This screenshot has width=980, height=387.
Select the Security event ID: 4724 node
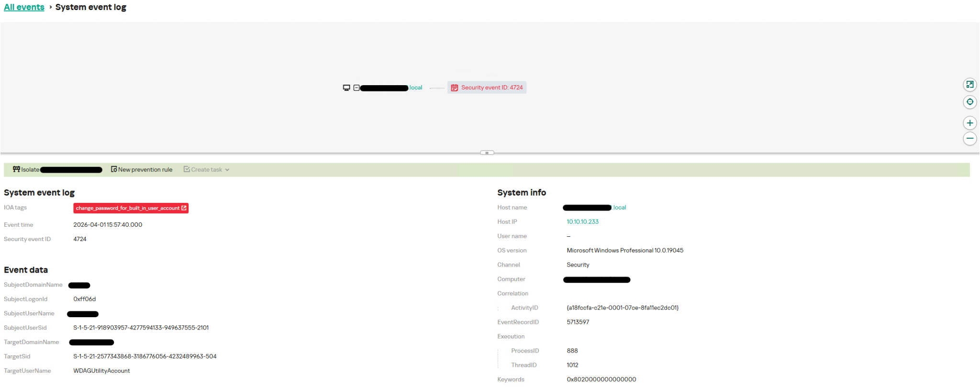pos(487,88)
